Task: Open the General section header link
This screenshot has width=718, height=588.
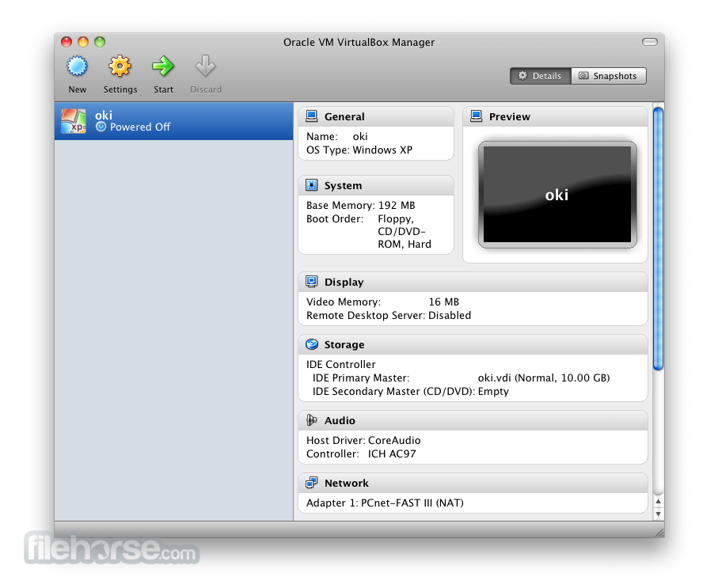Action: coord(344,117)
